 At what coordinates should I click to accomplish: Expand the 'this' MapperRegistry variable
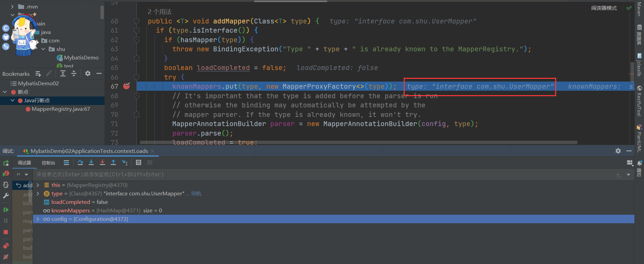tap(38, 185)
